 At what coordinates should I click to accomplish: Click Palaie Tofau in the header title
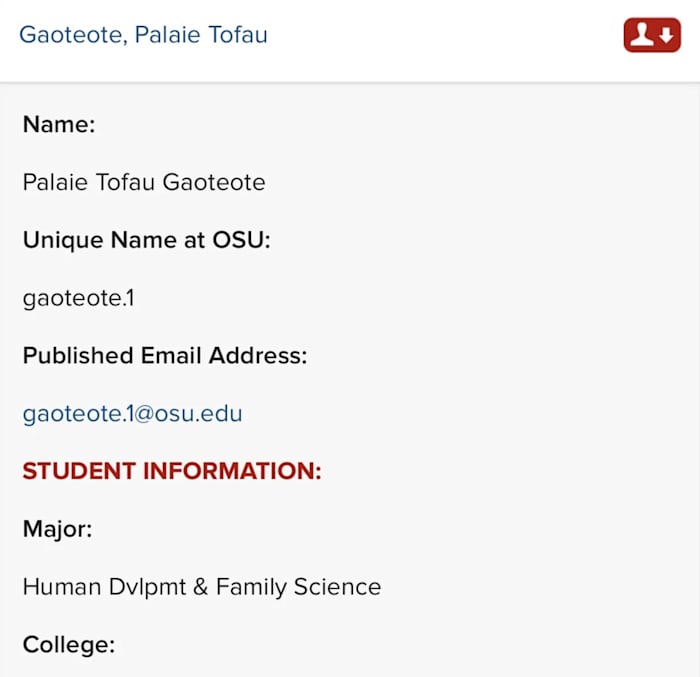coord(201,35)
